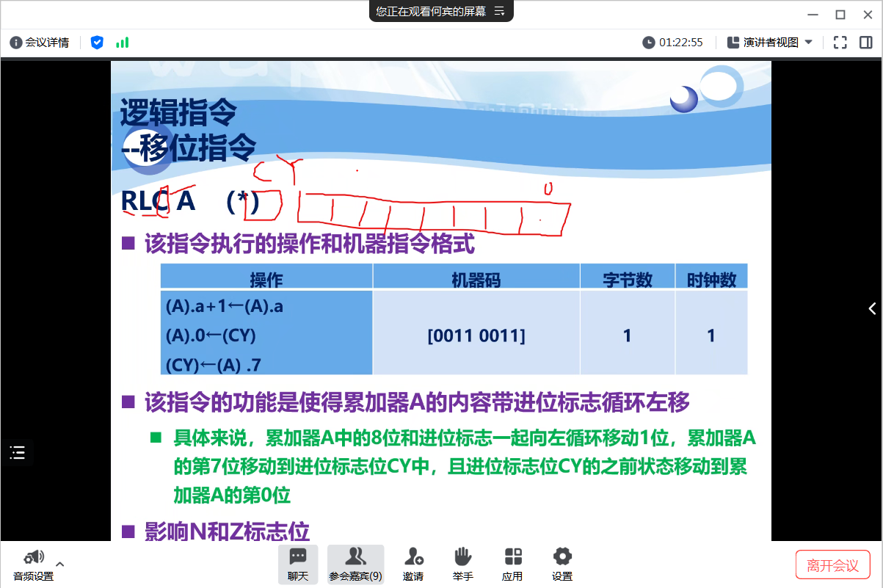Open audio settings (音频设置)
Screen dimensions: 883x588
click(x=33, y=565)
